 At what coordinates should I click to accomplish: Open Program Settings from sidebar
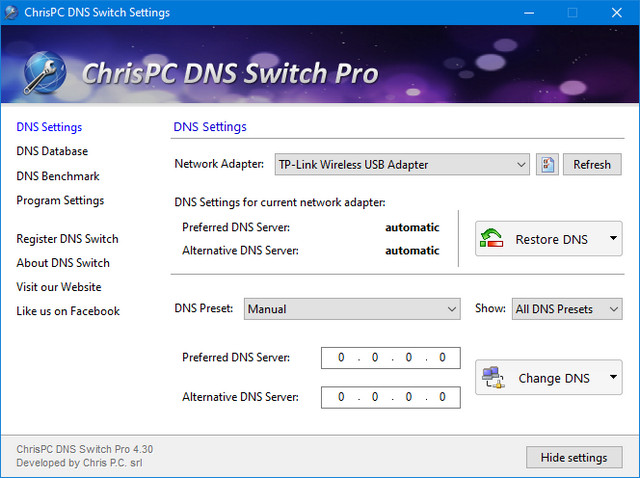point(60,200)
